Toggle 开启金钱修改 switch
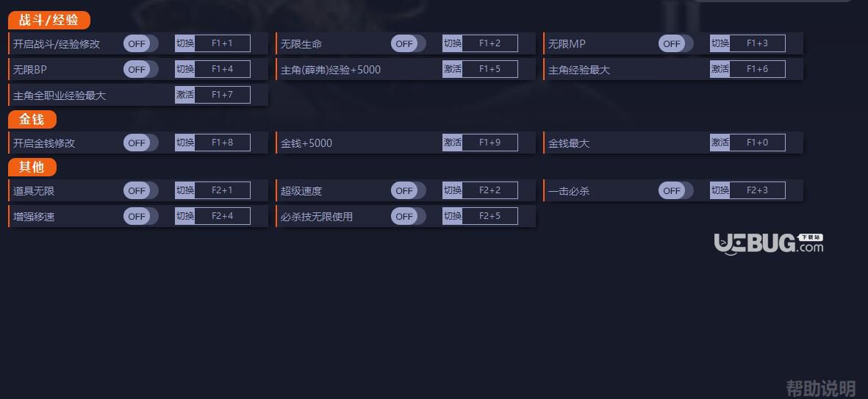The image size is (868, 399). click(x=140, y=143)
